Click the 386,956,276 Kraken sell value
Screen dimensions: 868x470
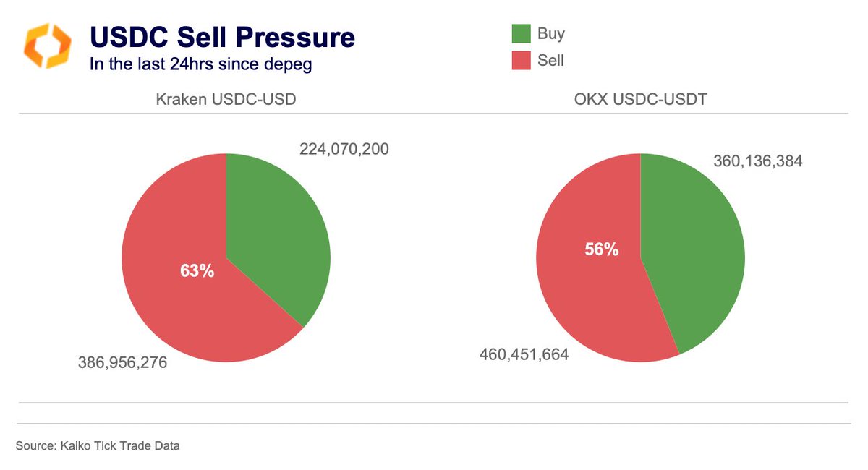122,362
